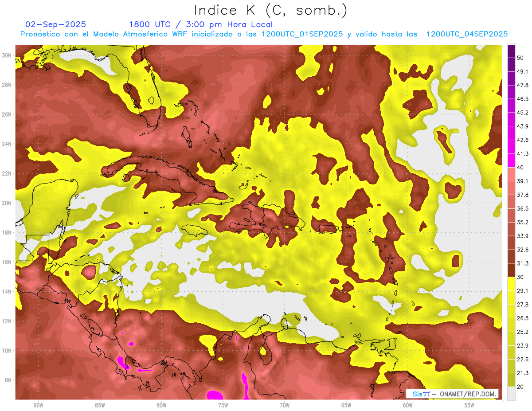532x411 pixels.
Task: Click the dark purple swatch above 50
Action: 511,51
